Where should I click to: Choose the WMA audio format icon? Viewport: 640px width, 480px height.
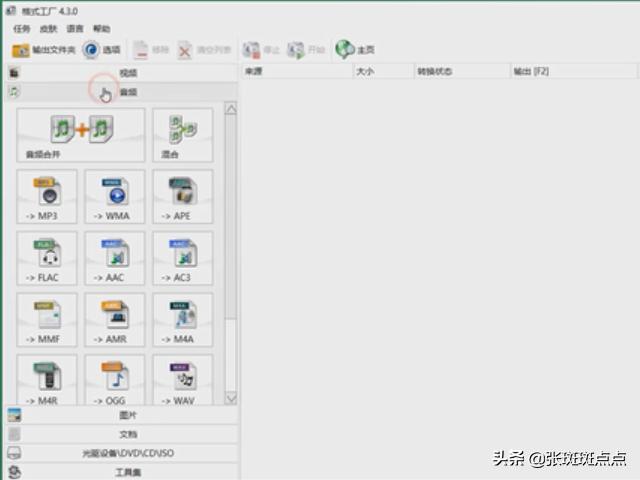click(115, 196)
